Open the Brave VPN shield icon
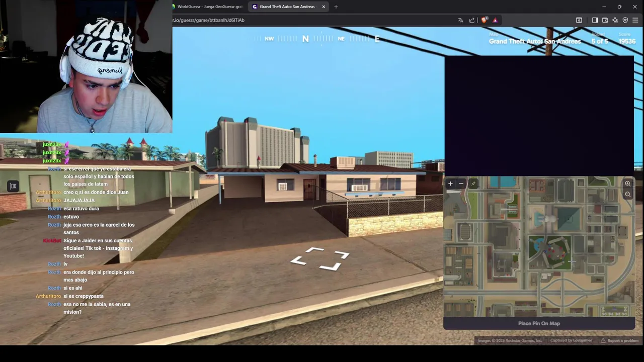The width and height of the screenshot is (644, 362). click(x=625, y=20)
